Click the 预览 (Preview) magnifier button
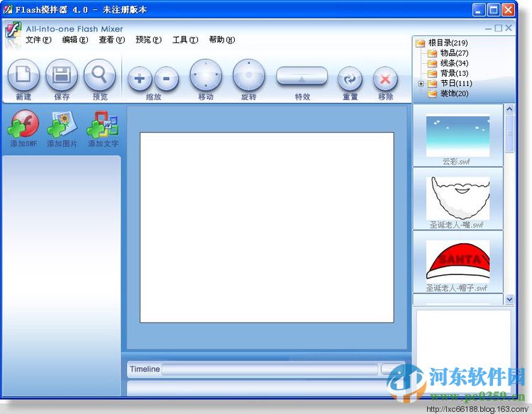This screenshot has width=532, height=414. (x=100, y=75)
